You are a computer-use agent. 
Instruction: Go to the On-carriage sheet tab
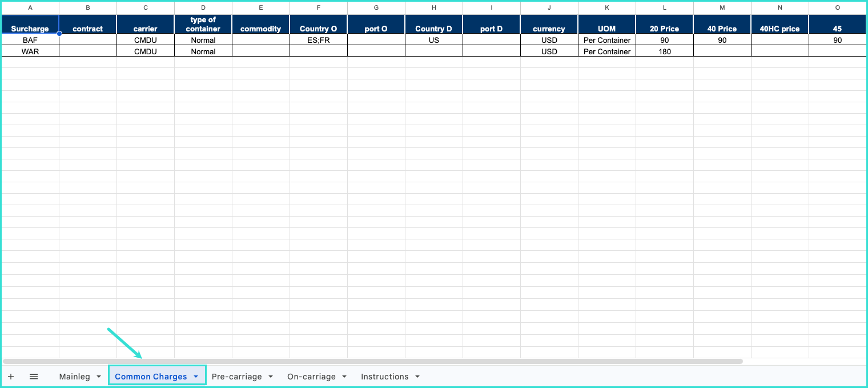[x=311, y=377]
